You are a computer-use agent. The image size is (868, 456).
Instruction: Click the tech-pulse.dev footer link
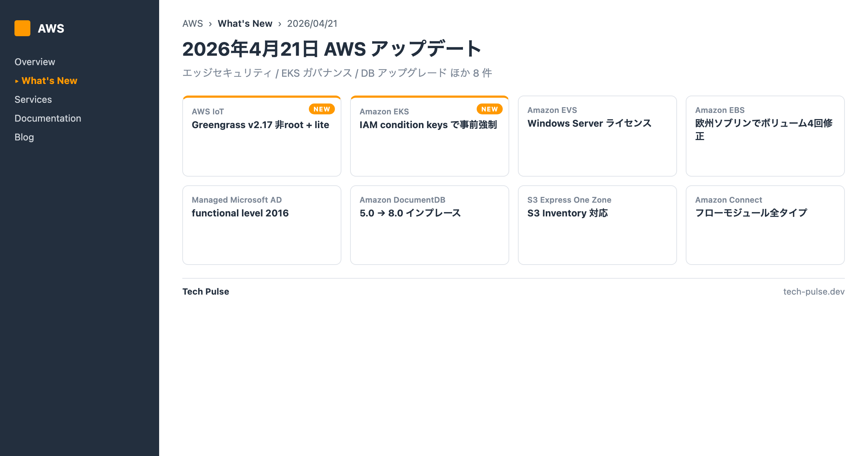pos(814,291)
